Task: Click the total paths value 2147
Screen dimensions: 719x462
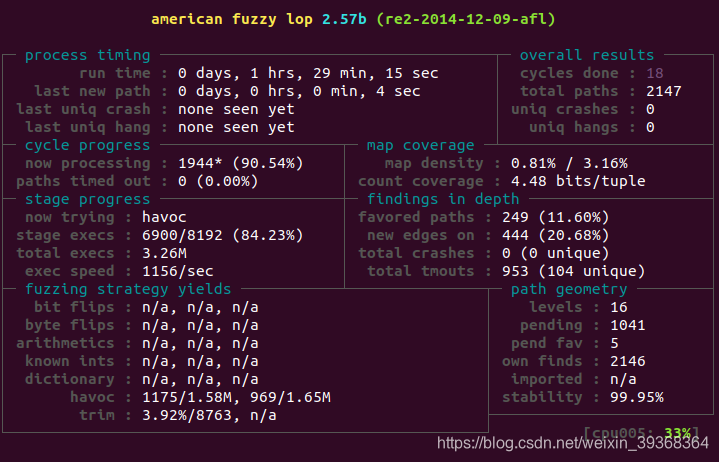Action: (x=664, y=91)
